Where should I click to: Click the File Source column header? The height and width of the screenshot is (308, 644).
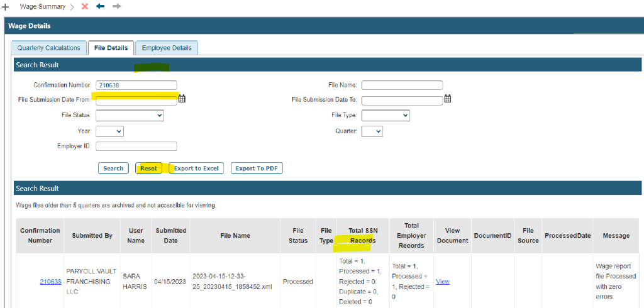point(528,236)
